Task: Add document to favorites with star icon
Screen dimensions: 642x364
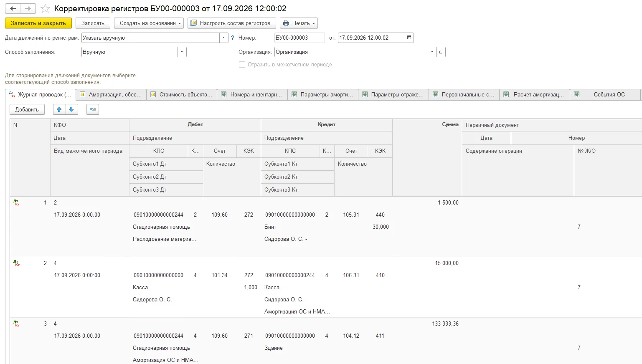Action: (45, 8)
